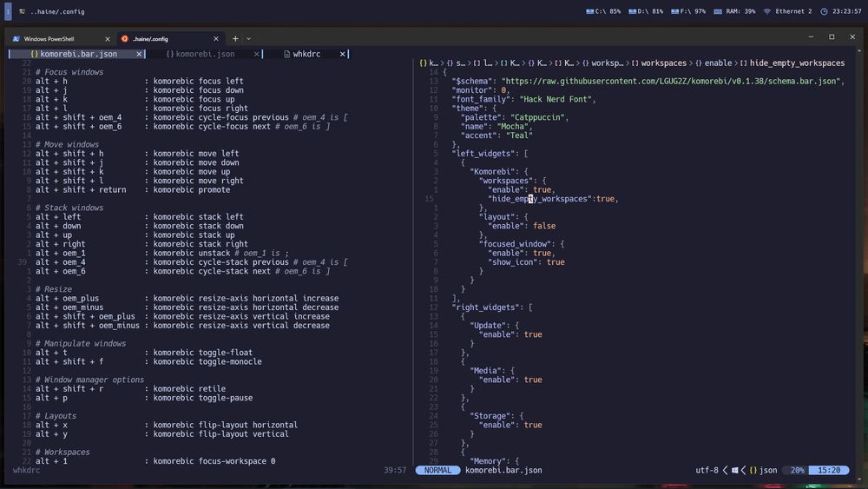Click the utf-8 encoding entry

(x=707, y=470)
